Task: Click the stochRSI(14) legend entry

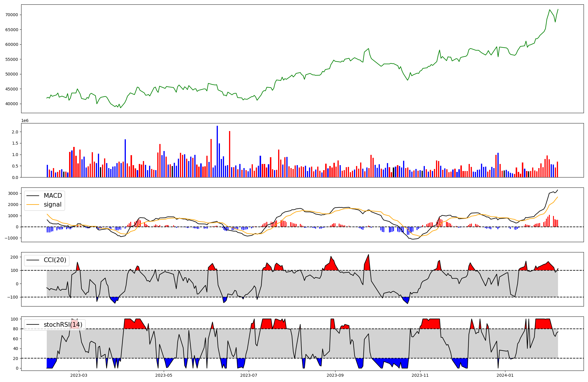Action: 63,325
